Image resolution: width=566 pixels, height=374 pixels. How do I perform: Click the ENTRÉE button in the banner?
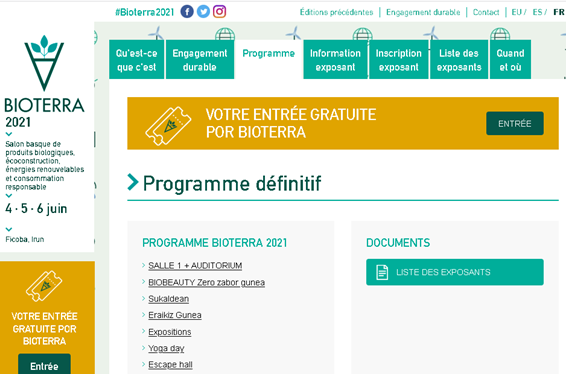[x=515, y=123]
